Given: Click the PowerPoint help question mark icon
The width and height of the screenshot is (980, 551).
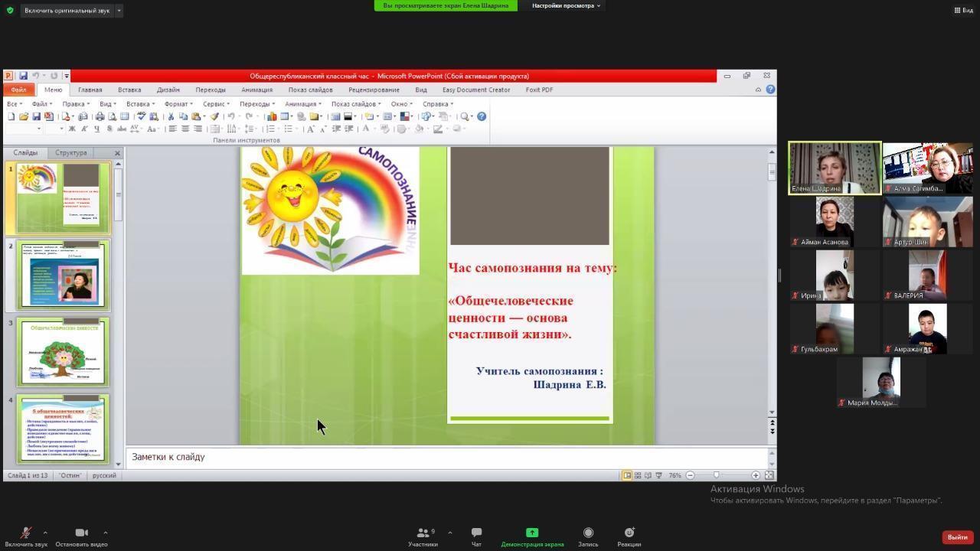Looking at the screenshot, I should (x=770, y=90).
